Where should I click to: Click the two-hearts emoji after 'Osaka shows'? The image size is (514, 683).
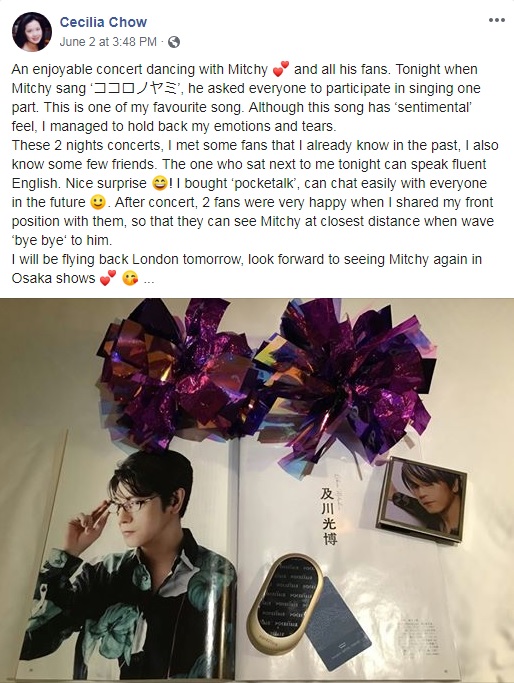pos(108,278)
